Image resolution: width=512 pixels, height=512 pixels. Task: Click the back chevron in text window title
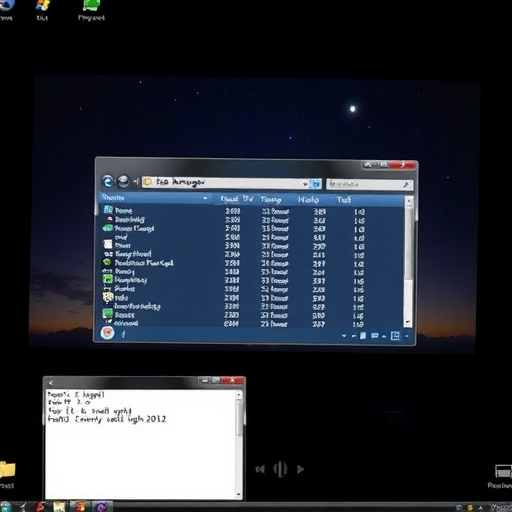[51, 383]
